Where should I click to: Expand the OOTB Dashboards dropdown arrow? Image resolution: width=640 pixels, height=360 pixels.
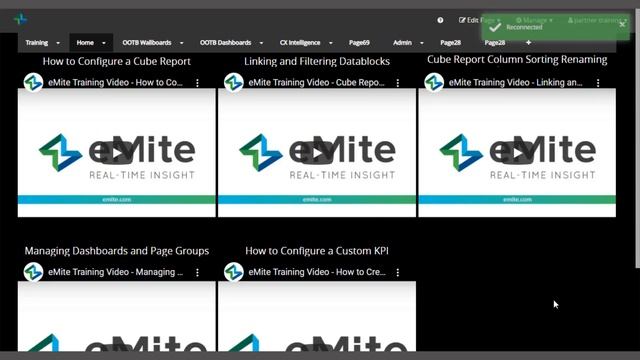(x=261, y=43)
